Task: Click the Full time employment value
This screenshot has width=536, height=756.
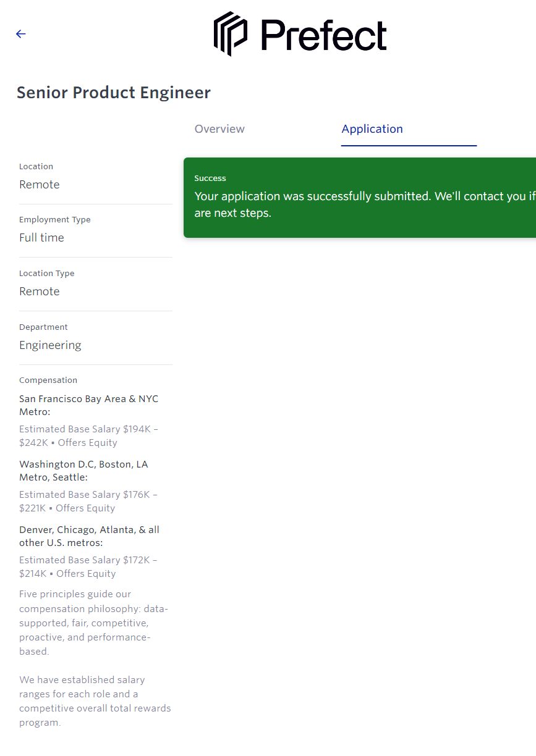Action: tap(41, 238)
